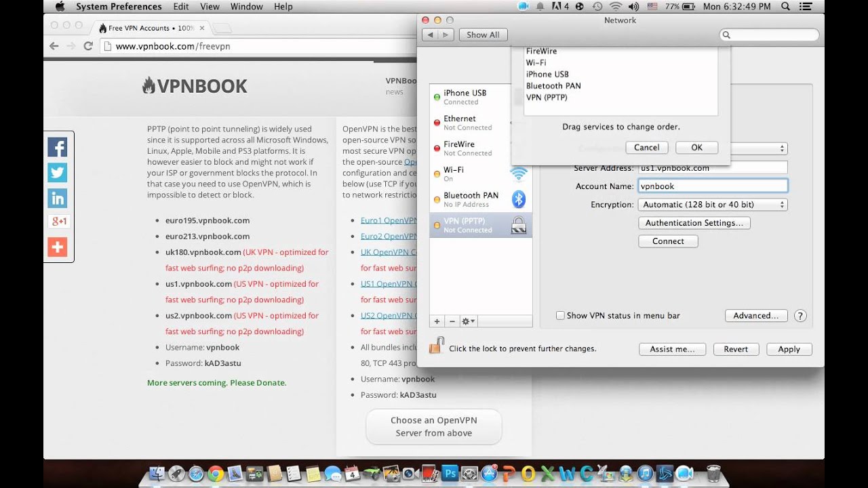Open Spotlight search in menu bar

coord(785,7)
